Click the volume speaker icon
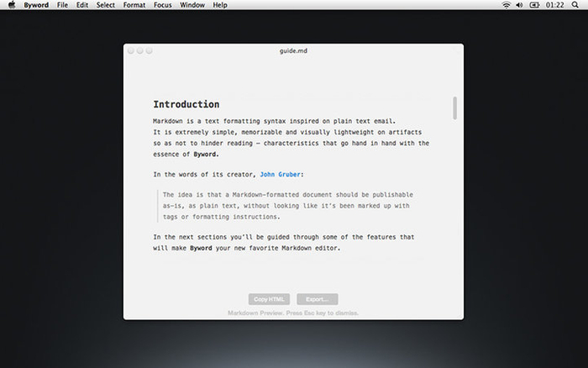The image size is (588, 368). (x=519, y=5)
